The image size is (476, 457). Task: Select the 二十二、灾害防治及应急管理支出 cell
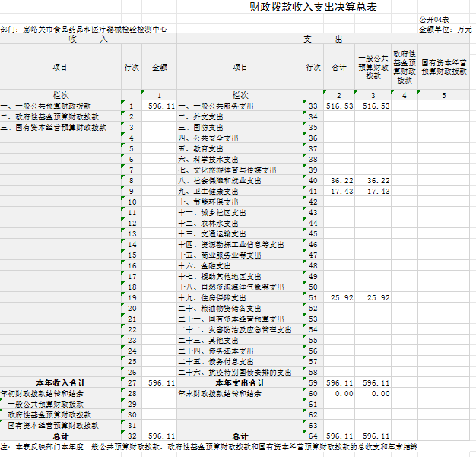tap(235, 330)
